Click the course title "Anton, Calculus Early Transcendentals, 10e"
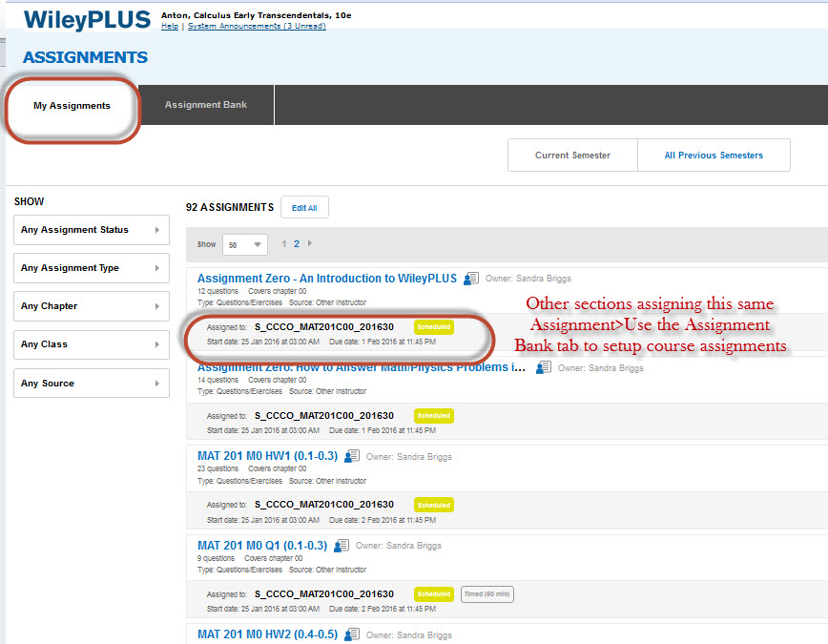Viewport: 828px width, 644px height. (256, 15)
